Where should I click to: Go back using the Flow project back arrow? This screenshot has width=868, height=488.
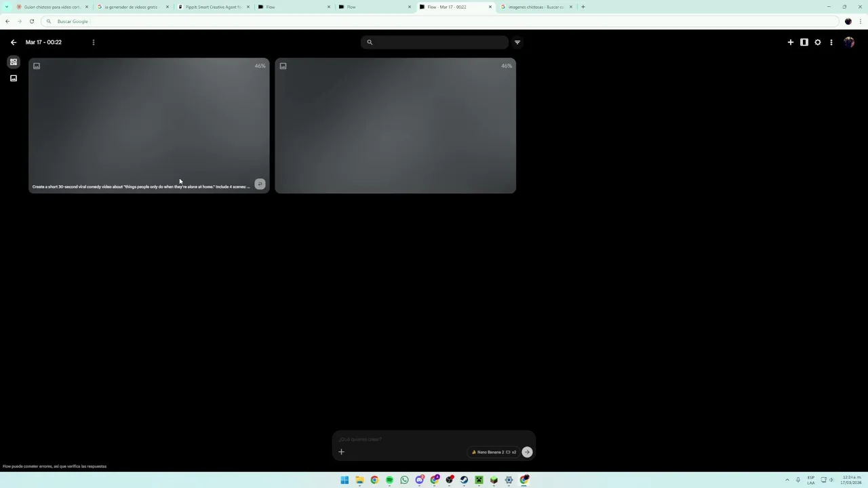(x=14, y=42)
